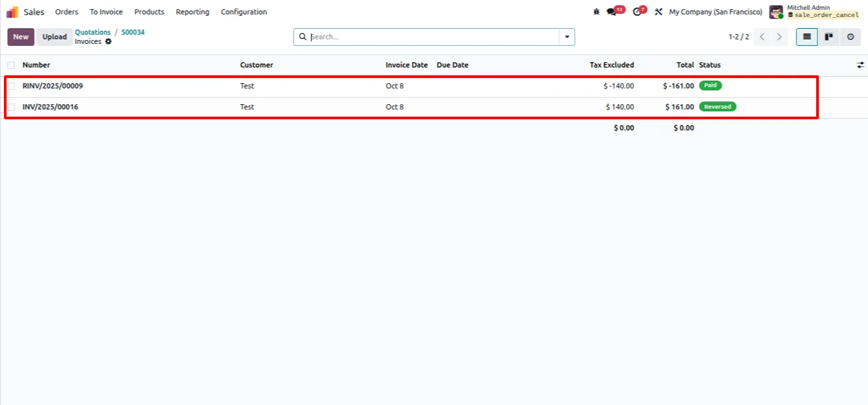Open the Orders menu
The image size is (868, 405).
[67, 12]
